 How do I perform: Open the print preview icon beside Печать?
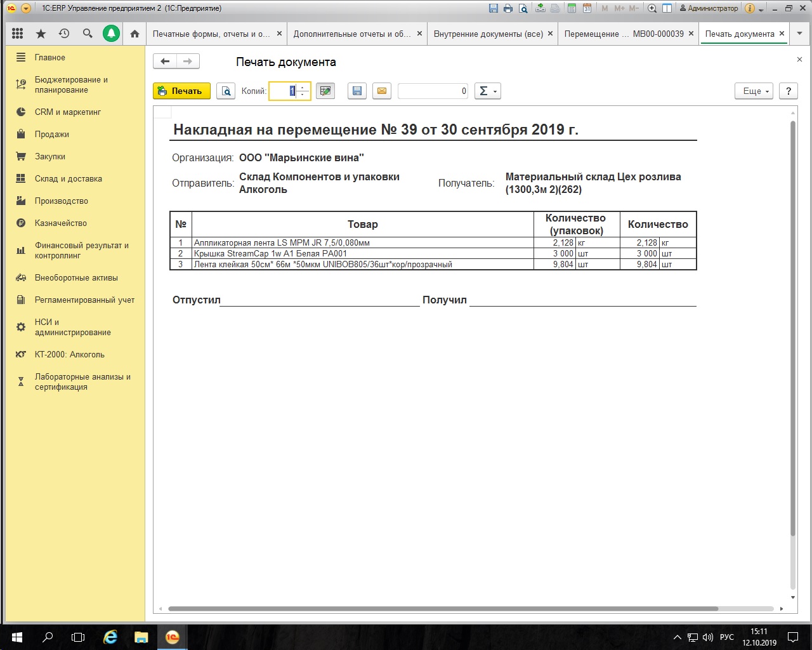click(x=226, y=91)
